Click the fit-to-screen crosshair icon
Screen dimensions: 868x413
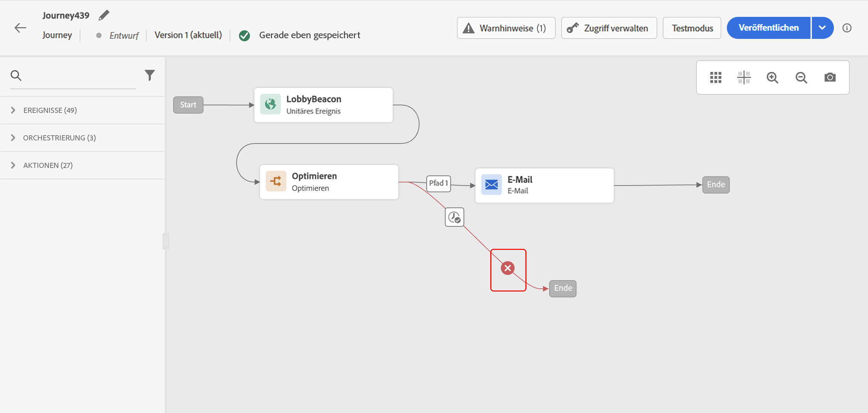(x=744, y=77)
